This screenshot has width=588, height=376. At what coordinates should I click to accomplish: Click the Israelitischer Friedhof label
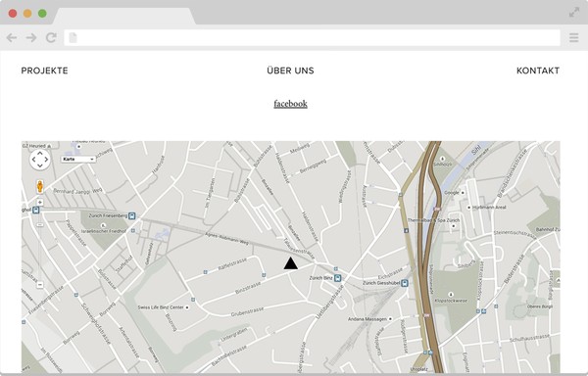pos(104,231)
